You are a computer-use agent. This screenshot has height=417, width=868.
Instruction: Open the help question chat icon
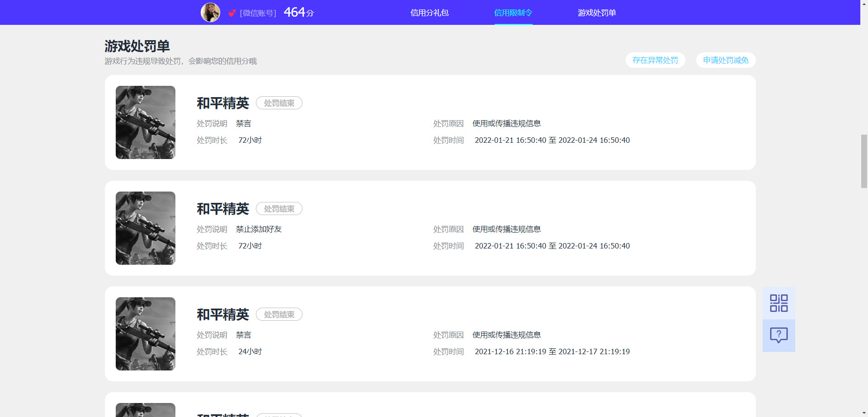tap(778, 336)
